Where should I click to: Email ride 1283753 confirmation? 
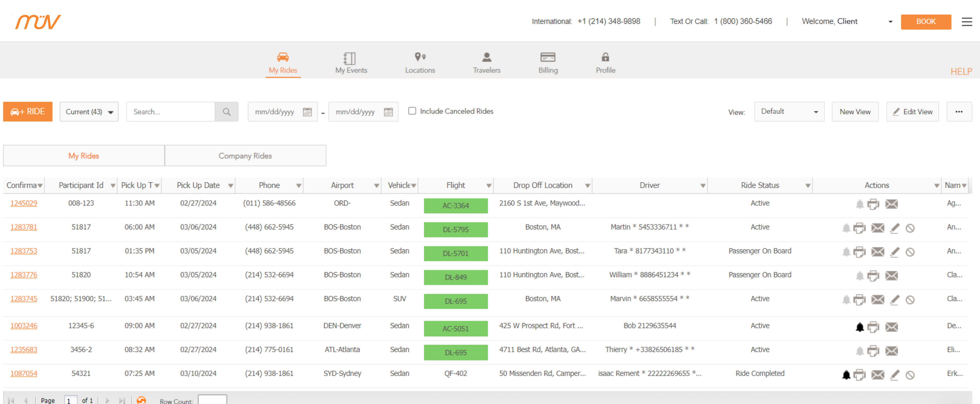(878, 252)
